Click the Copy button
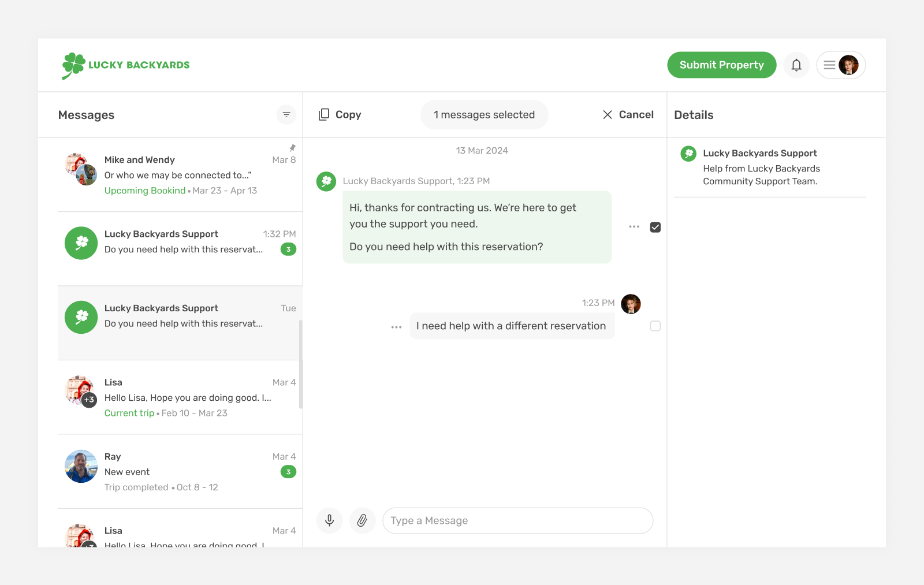This screenshot has height=585, width=924. click(340, 115)
